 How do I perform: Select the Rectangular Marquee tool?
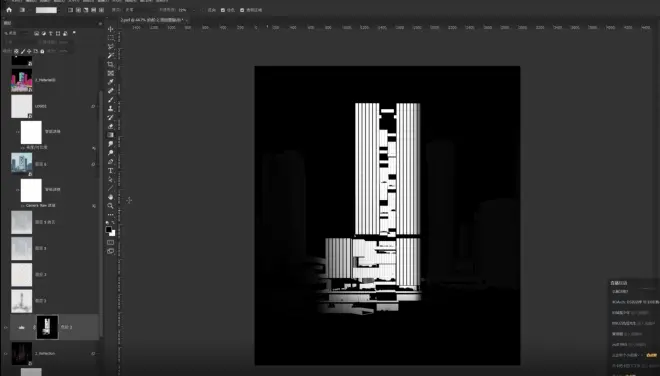tap(111, 38)
